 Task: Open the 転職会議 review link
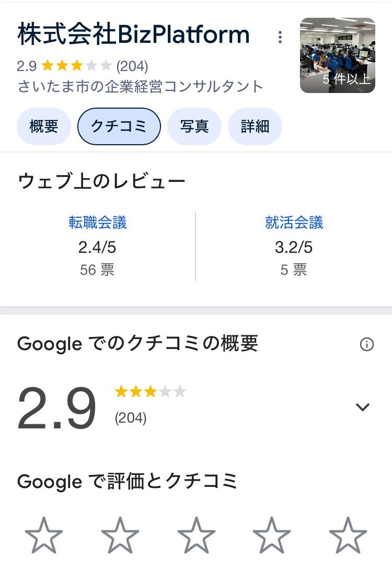98,223
